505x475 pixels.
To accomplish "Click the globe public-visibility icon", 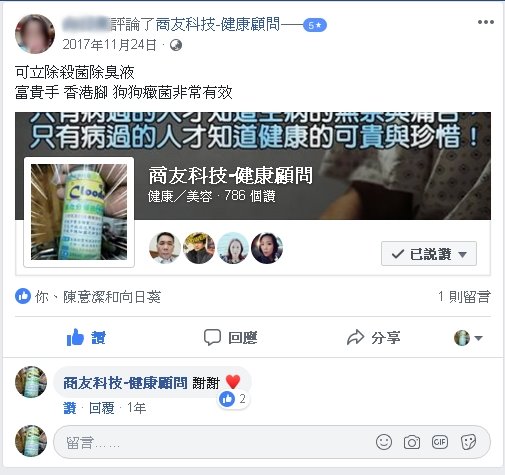I will [176, 45].
